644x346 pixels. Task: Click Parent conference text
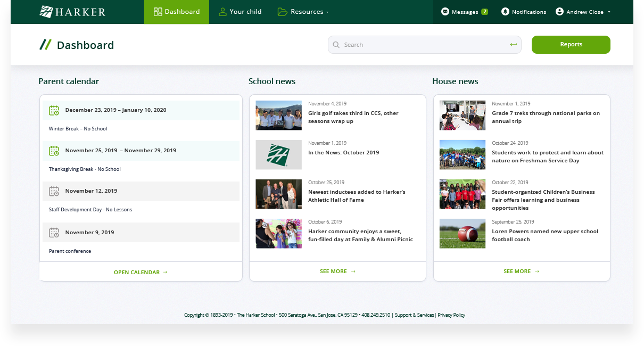[x=70, y=251]
